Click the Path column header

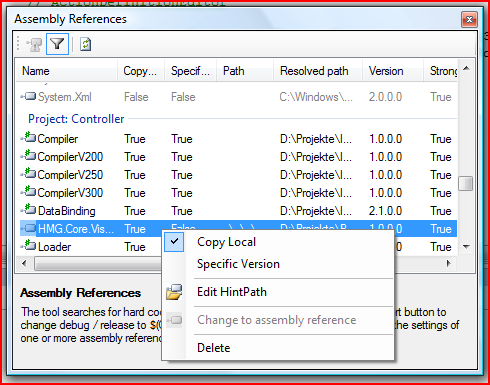245,71
